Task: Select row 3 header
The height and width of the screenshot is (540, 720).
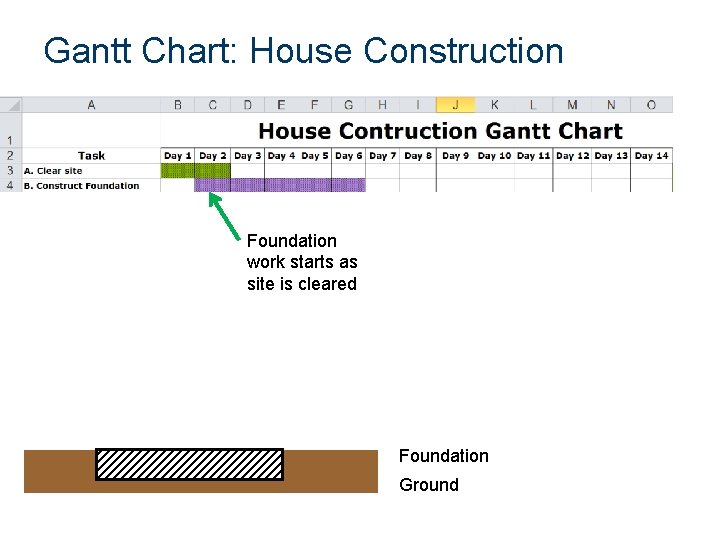Action: pyautogui.click(x=11, y=170)
